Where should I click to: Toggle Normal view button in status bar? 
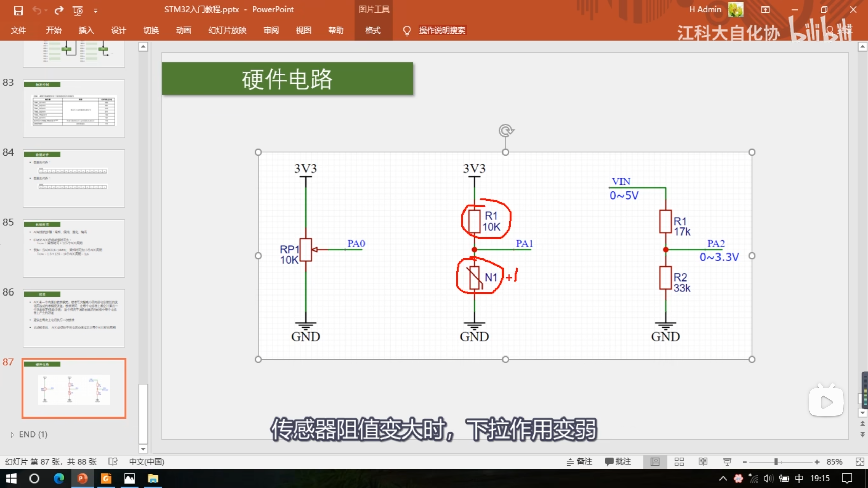pos(655,462)
